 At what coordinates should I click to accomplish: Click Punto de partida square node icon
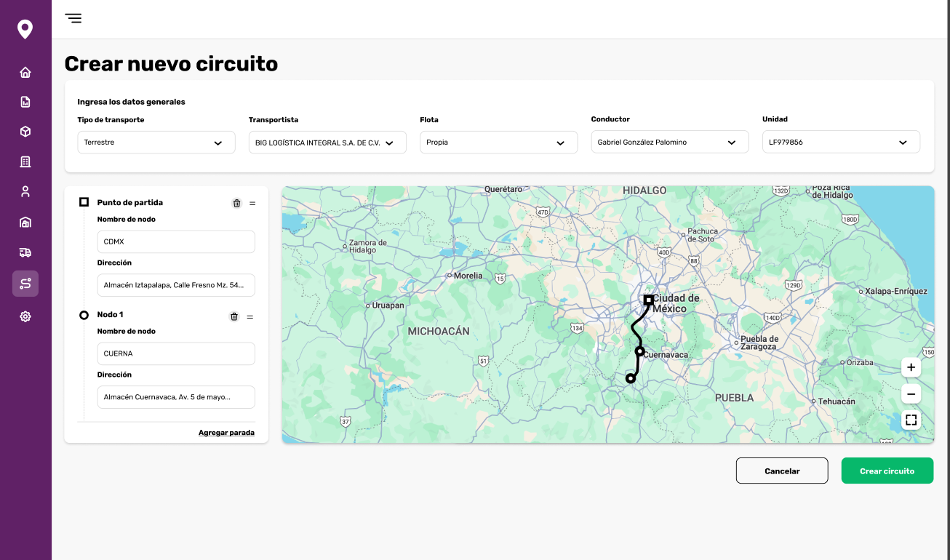tap(84, 202)
